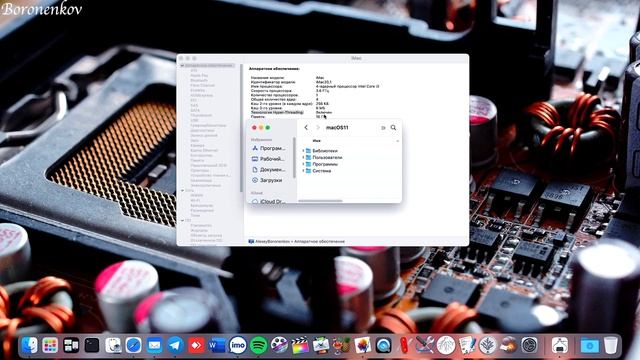Select iCloud Drive in Finder sidebar
The width and height of the screenshot is (640, 360).
point(269,201)
